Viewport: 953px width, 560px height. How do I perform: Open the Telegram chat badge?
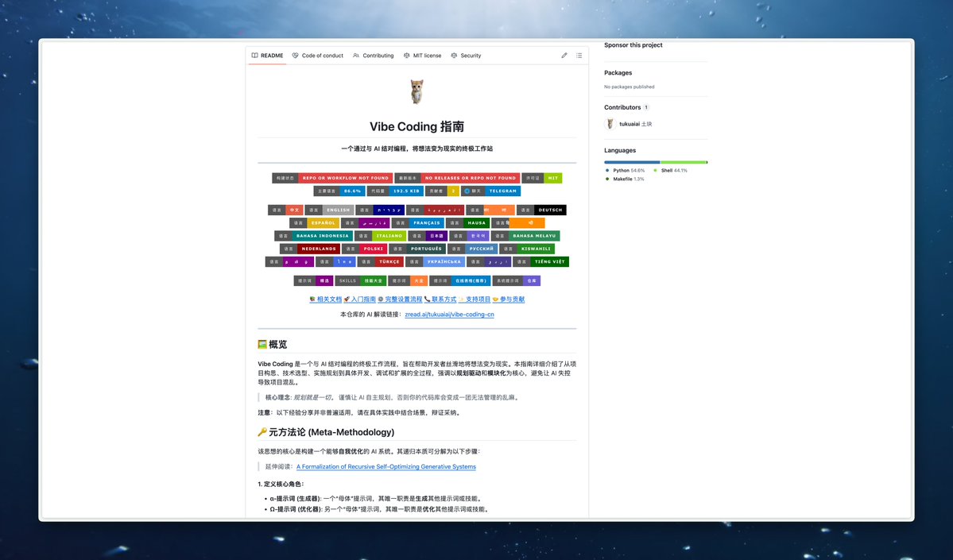pos(491,191)
